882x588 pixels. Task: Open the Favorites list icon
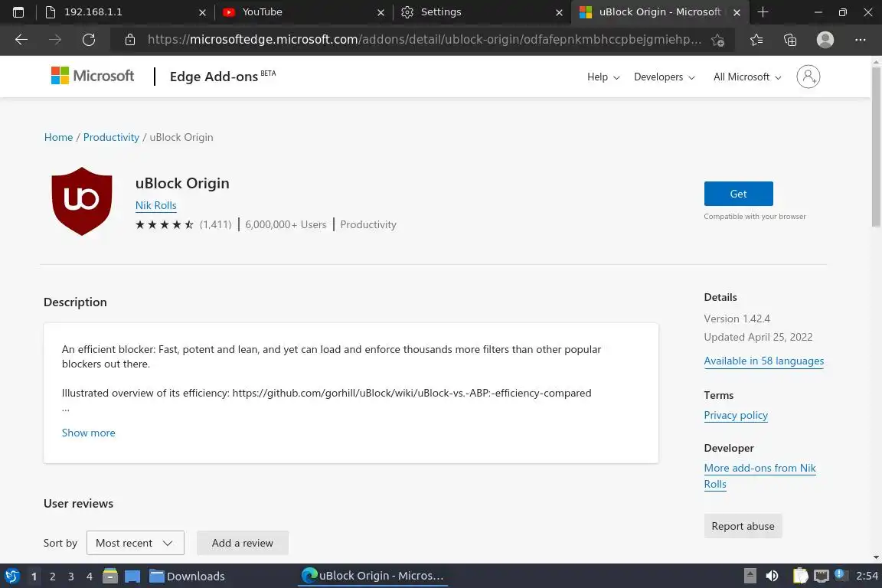[x=756, y=39]
